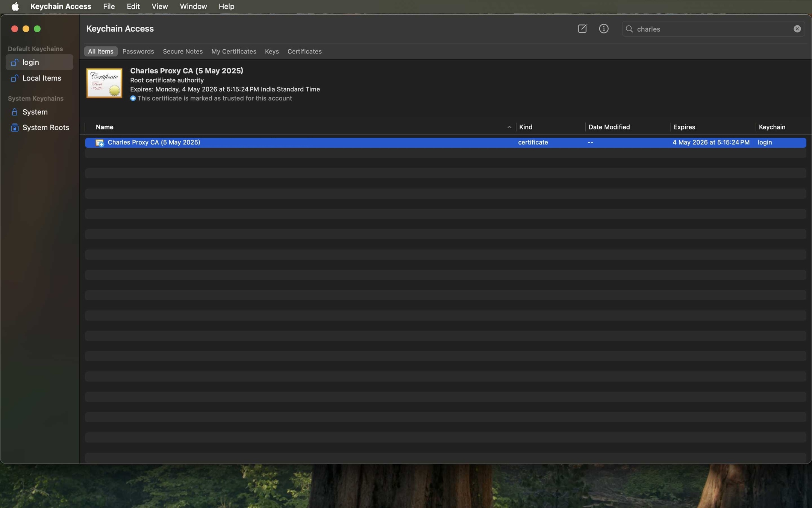Click in the search field containing charles
The image size is (812, 508).
(713, 29)
